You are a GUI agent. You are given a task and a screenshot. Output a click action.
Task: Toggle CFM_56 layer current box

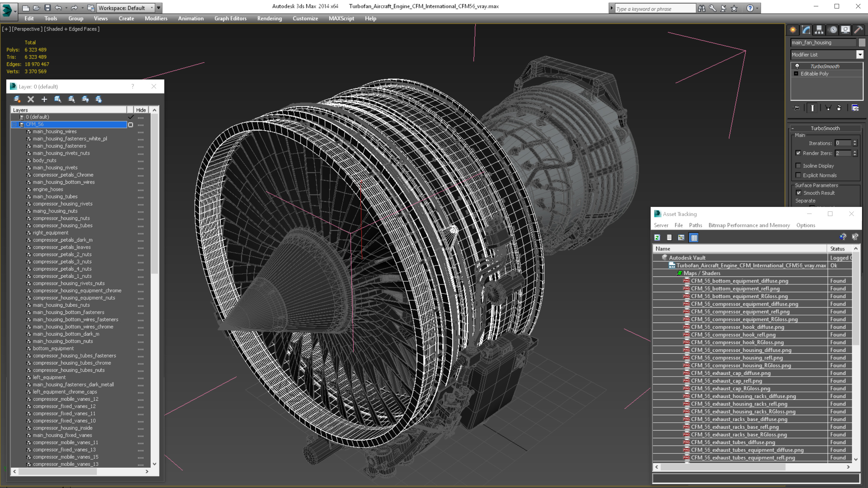coord(131,125)
